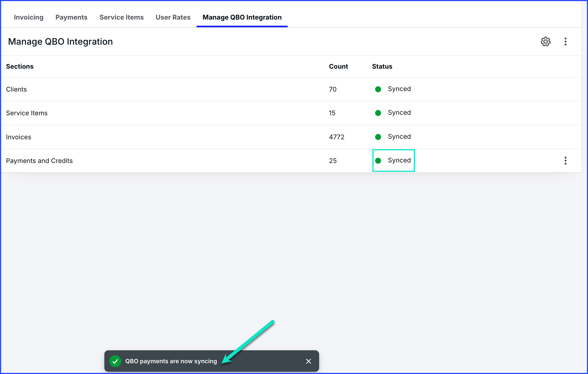
Task: Click the Invoices count 4772
Action: [x=337, y=137]
